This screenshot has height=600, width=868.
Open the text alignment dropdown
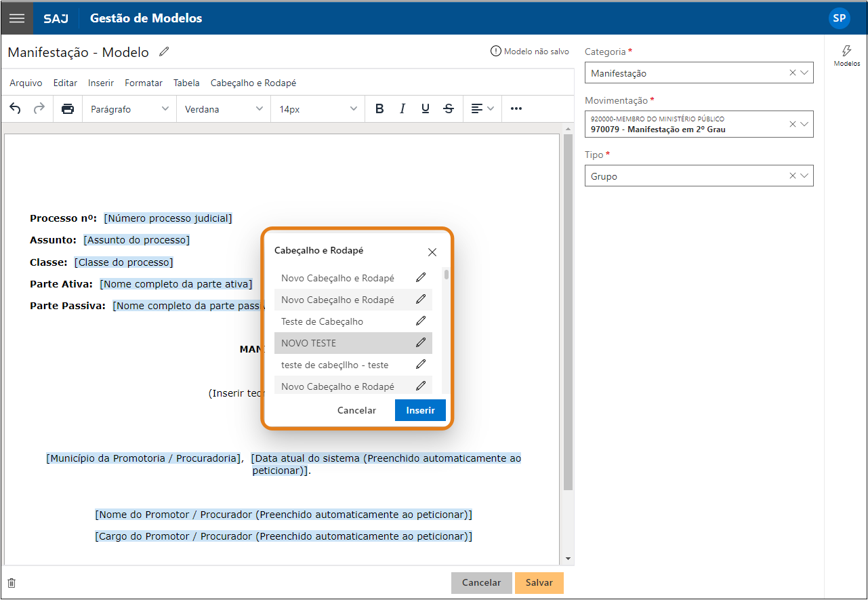tap(482, 108)
